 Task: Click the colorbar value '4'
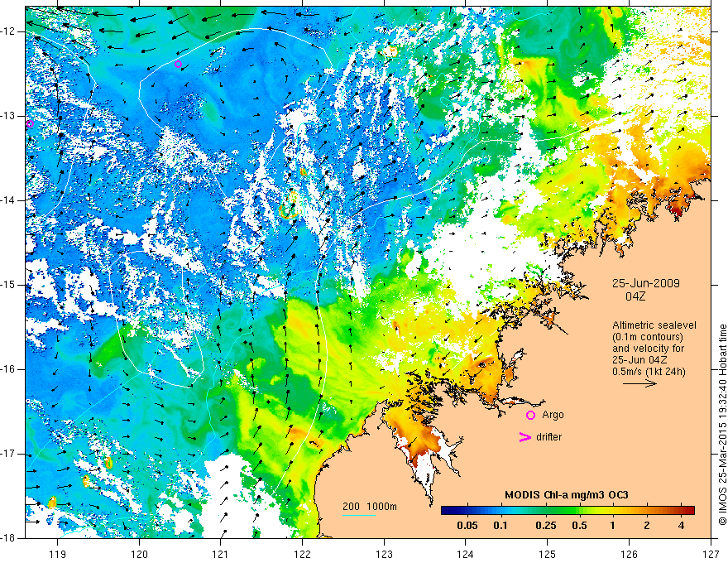pyautogui.click(x=681, y=526)
